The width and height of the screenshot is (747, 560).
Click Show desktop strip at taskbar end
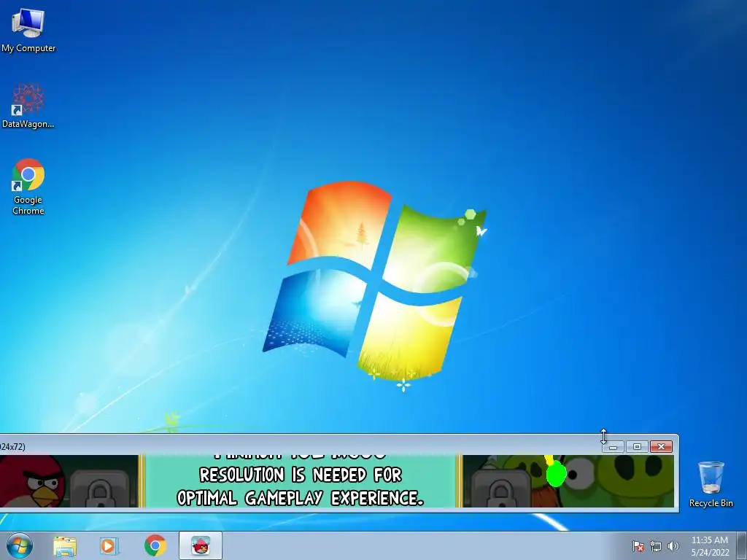point(741,545)
